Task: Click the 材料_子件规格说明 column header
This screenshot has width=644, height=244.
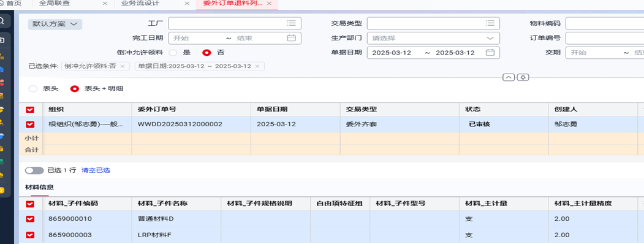Action: click(x=265, y=204)
